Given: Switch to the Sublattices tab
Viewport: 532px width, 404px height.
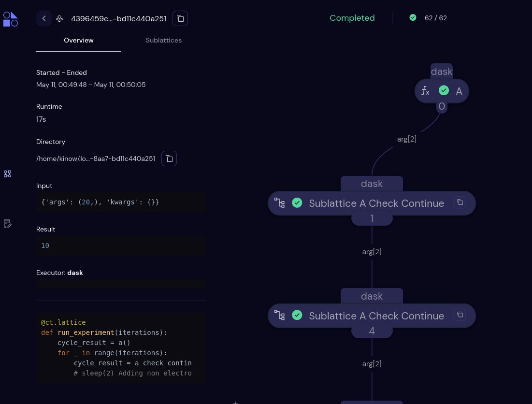Looking at the screenshot, I should click(163, 41).
